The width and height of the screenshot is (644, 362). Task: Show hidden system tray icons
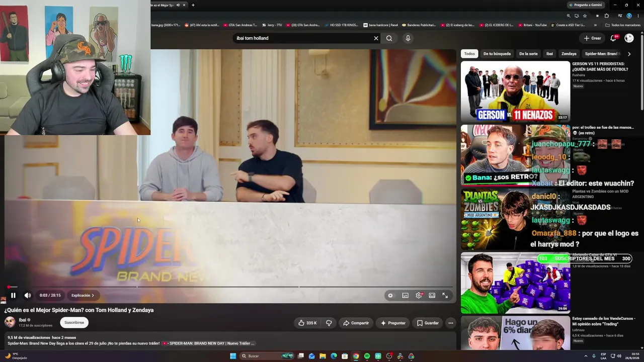tap(586, 356)
